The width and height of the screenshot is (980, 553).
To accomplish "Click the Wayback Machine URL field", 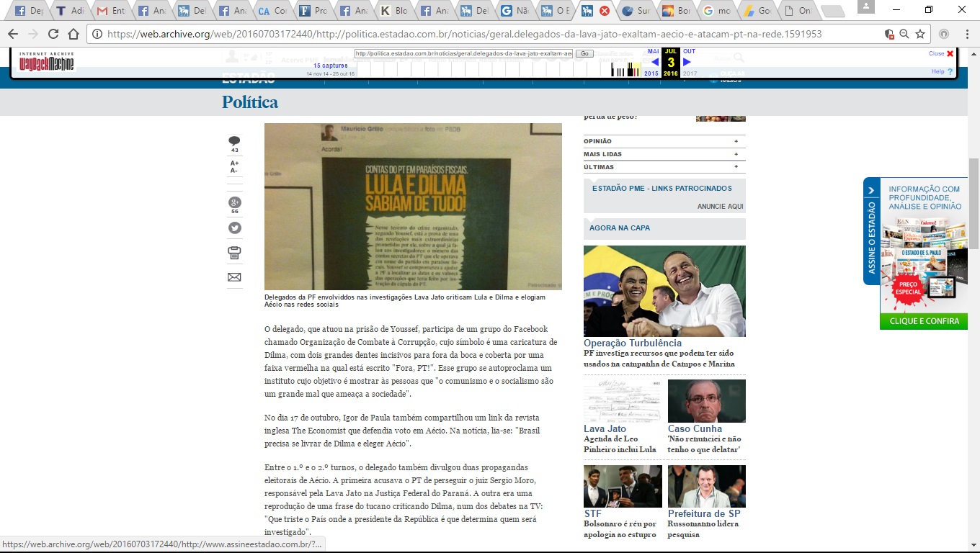I will pyautogui.click(x=463, y=54).
